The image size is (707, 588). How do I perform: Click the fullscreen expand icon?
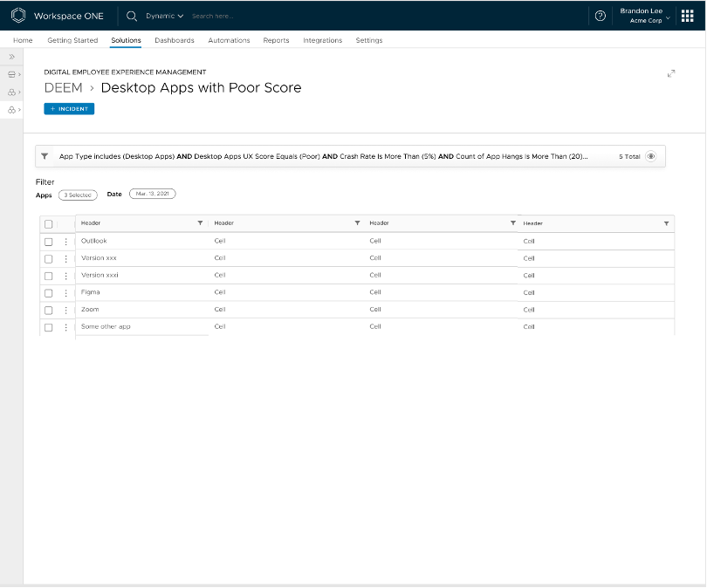[670, 74]
